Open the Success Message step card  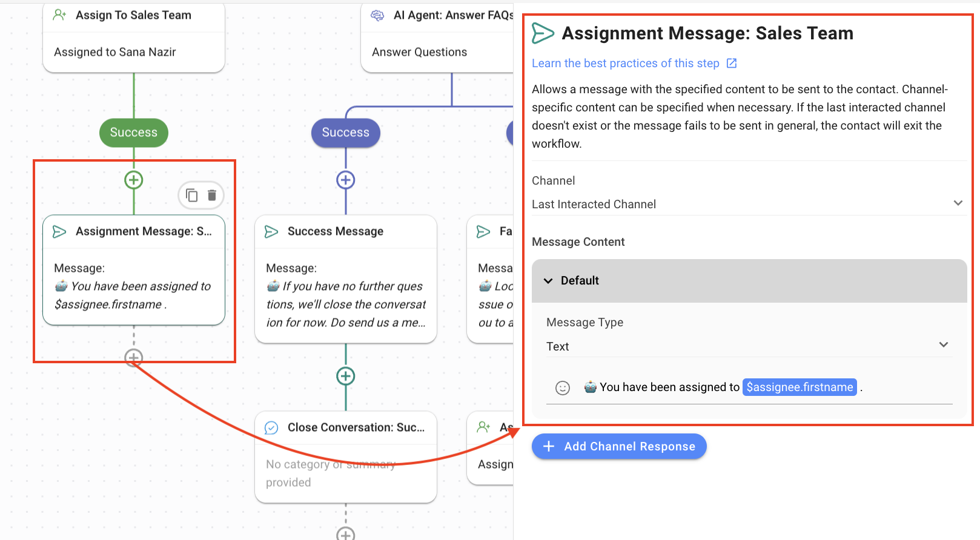coord(346,278)
